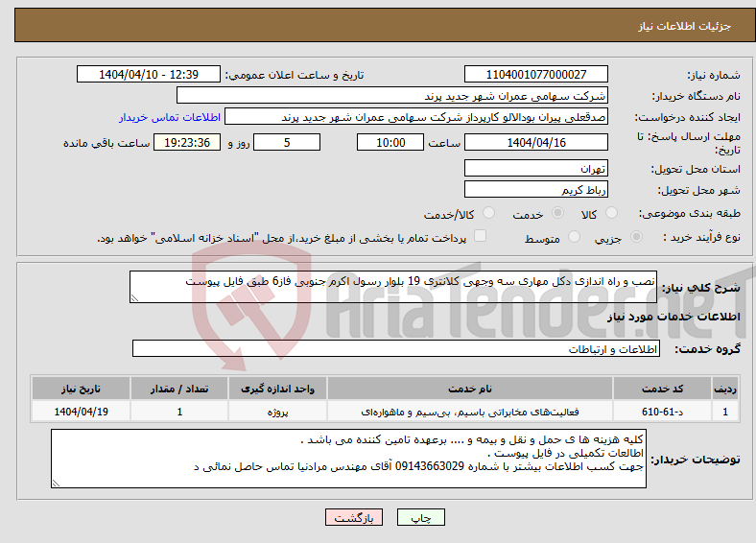This screenshot has height=543, width=756.
Task: Click the quantity cell showing 1
Action: (x=179, y=412)
